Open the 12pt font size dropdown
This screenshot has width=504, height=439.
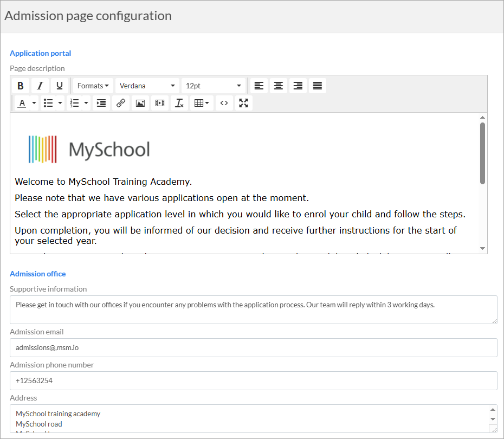pos(214,85)
